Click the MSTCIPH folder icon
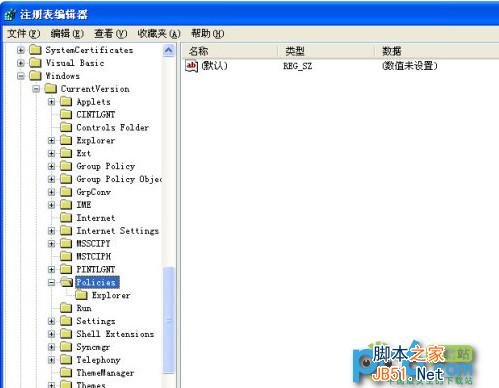Image resolution: width=499 pixels, height=388 pixels. pyautogui.click(x=66, y=256)
